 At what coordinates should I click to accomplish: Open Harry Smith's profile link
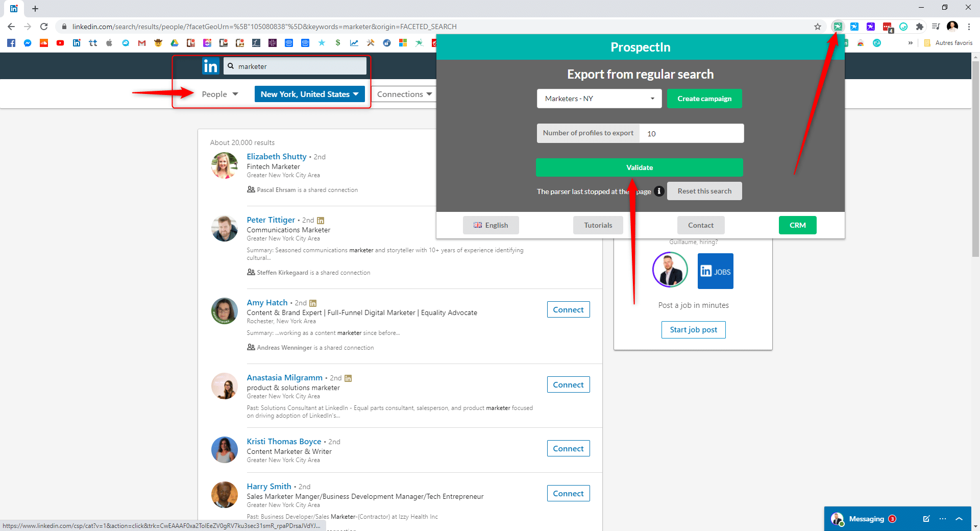pyautogui.click(x=269, y=487)
